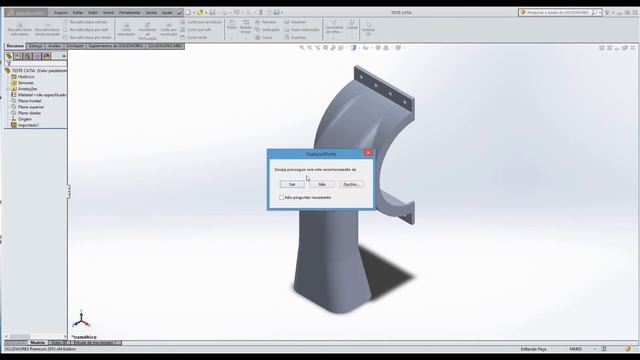Open the Exibir menu

click(x=93, y=13)
